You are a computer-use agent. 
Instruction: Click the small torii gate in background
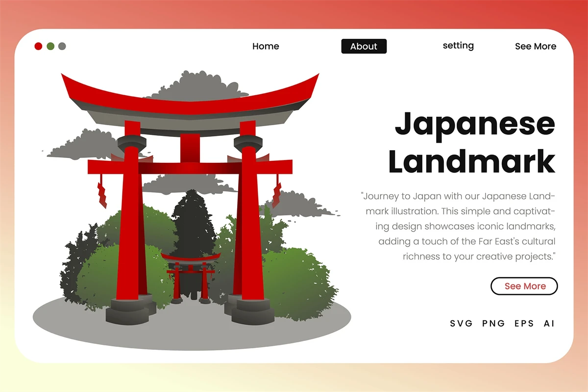(191, 275)
